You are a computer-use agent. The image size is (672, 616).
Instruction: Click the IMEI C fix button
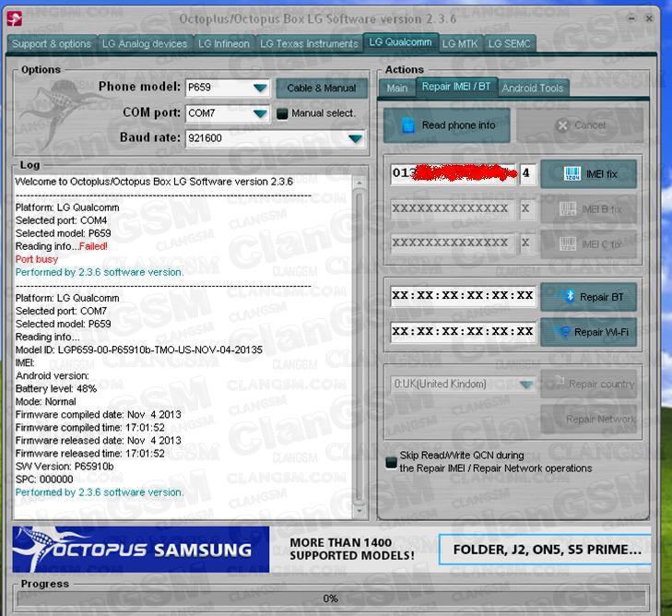[x=588, y=244]
